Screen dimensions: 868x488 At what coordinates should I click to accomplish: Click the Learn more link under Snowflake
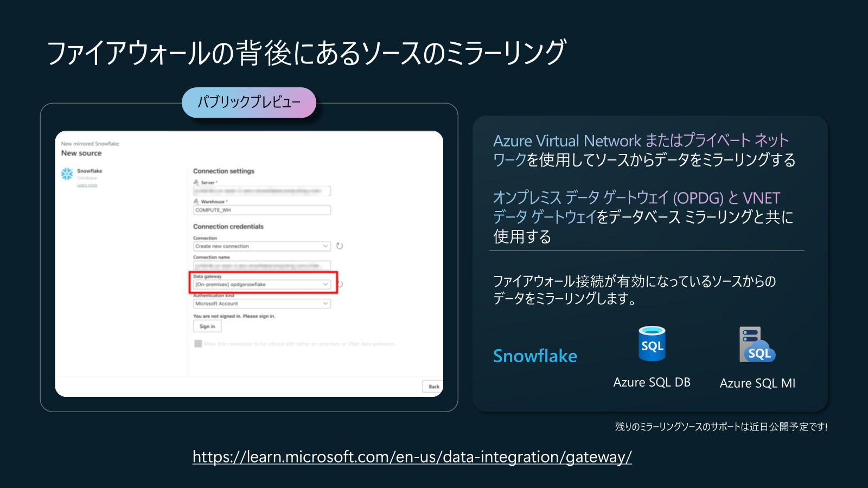coord(87,185)
